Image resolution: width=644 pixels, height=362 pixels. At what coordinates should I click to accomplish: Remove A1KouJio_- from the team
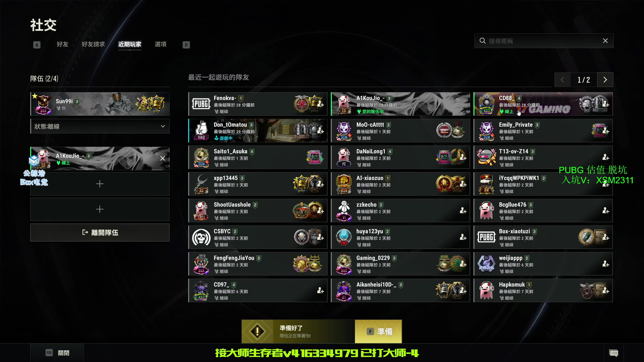(x=163, y=158)
